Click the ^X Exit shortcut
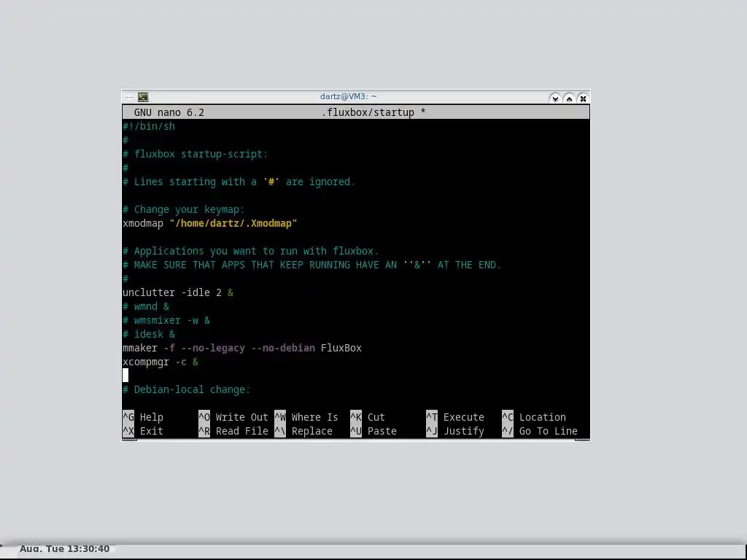 tap(143, 431)
